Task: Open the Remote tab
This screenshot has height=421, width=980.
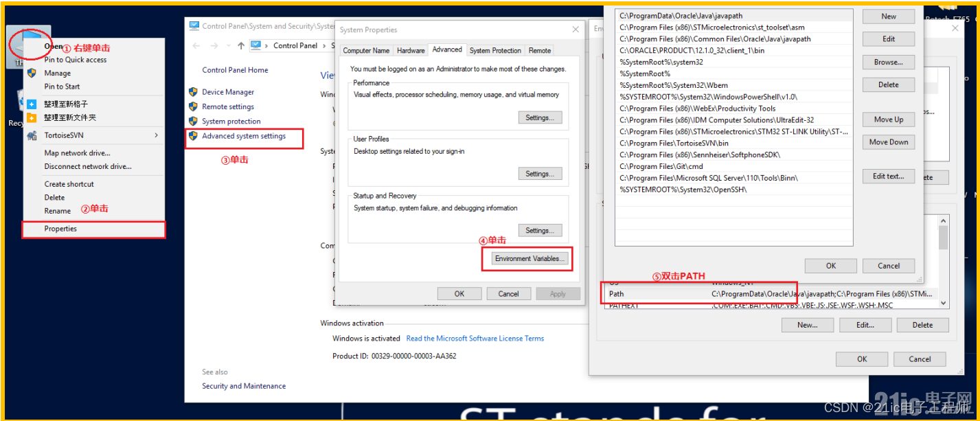Action: click(x=540, y=50)
